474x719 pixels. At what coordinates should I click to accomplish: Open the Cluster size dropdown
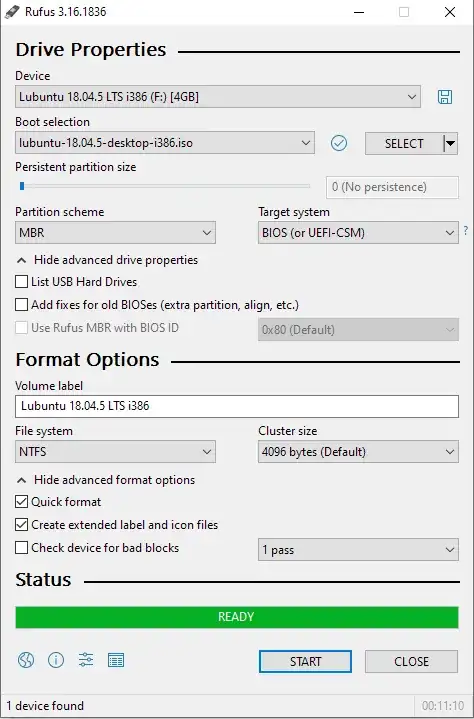click(x=358, y=452)
